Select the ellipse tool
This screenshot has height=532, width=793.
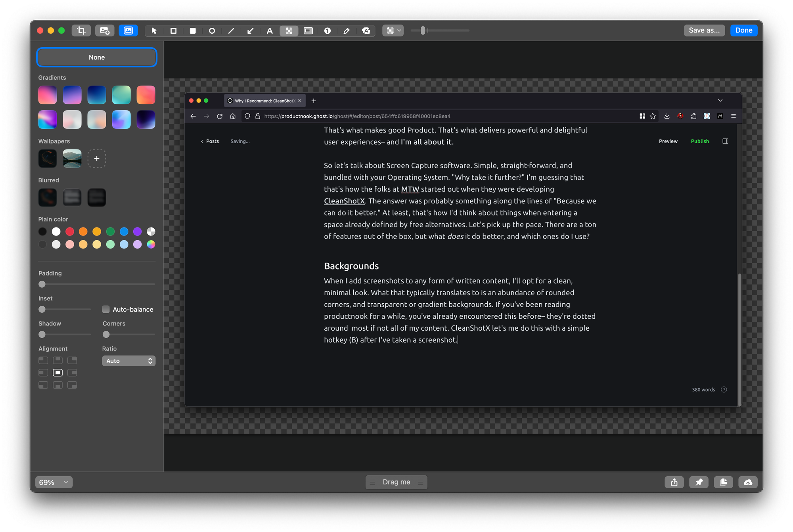(212, 31)
